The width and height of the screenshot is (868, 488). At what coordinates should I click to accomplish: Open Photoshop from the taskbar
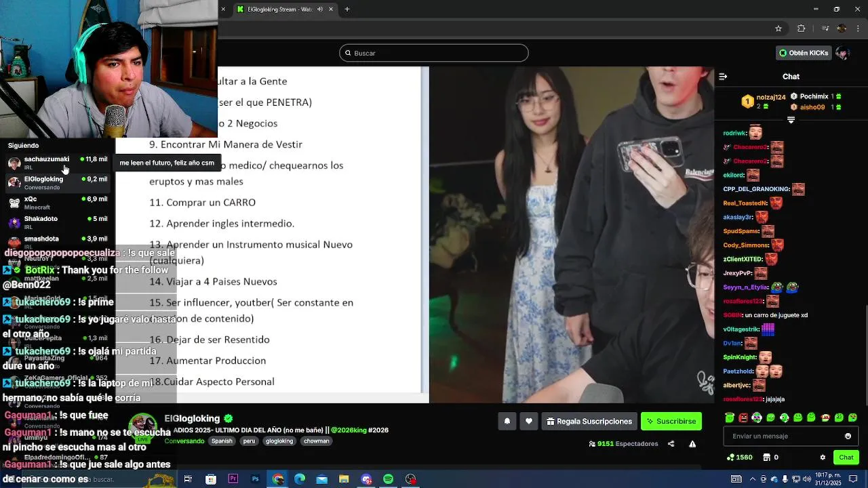pyautogui.click(x=256, y=479)
